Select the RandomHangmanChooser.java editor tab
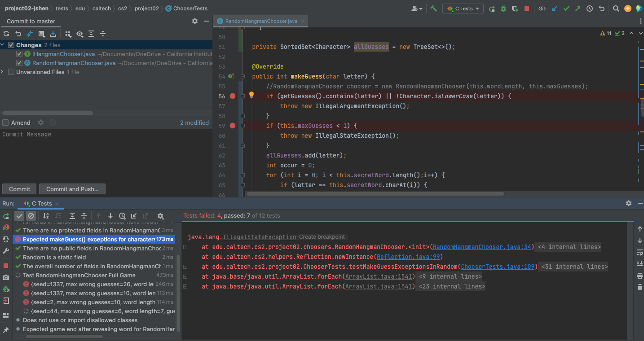The image size is (644, 341). pyautogui.click(x=260, y=21)
